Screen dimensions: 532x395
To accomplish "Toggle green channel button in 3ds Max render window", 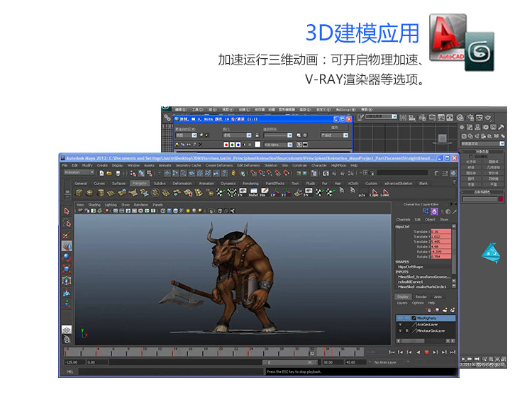I will tap(232, 145).
